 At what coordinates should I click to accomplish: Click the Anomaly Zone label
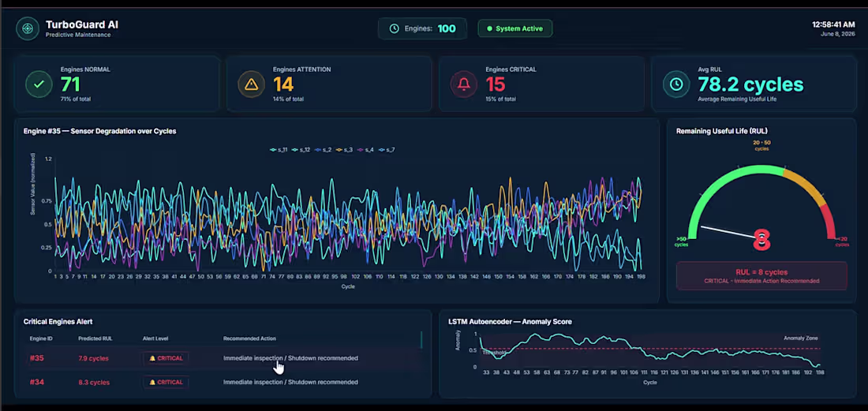point(800,338)
